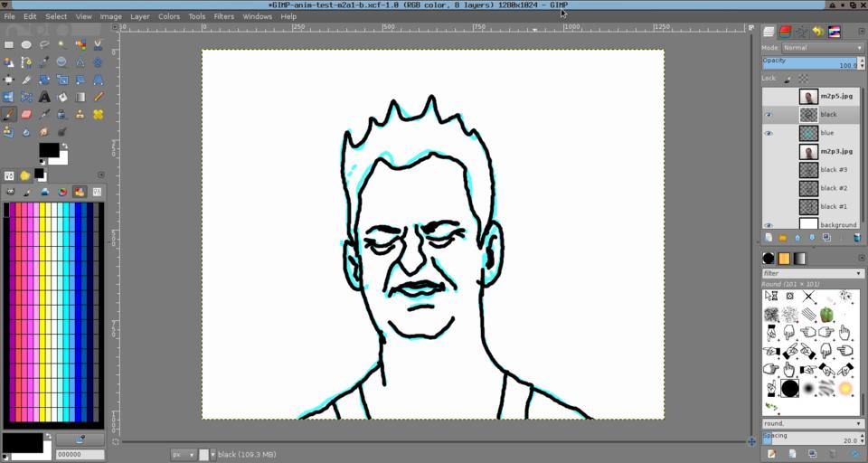This screenshot has height=463, width=868.
Task: Select the m2p3.jpg layer
Action: (835, 152)
